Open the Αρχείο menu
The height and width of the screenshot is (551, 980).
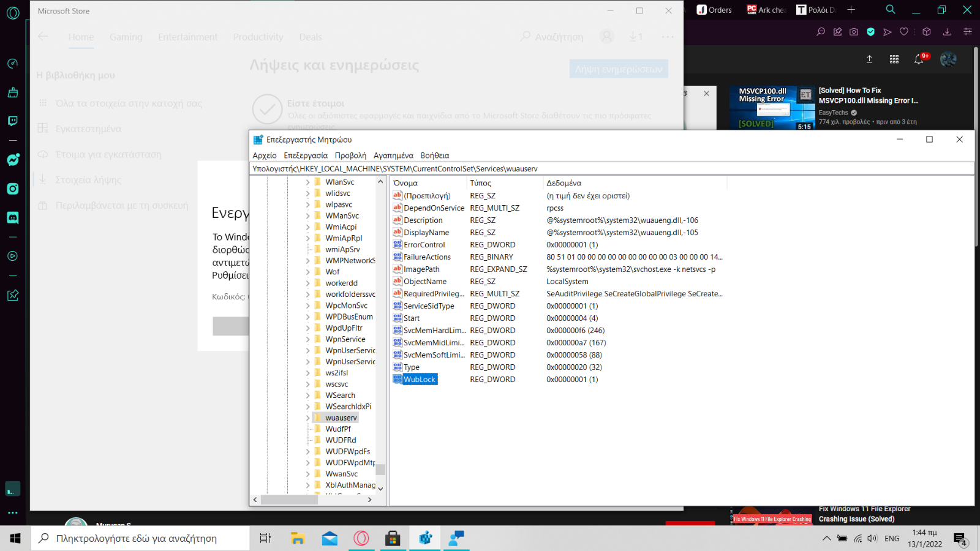265,156
